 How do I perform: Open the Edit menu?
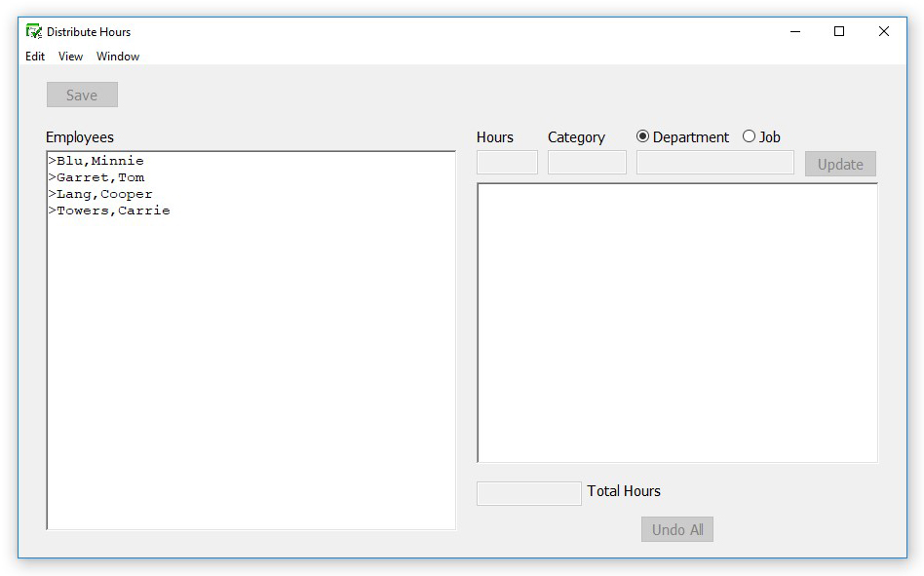35,57
